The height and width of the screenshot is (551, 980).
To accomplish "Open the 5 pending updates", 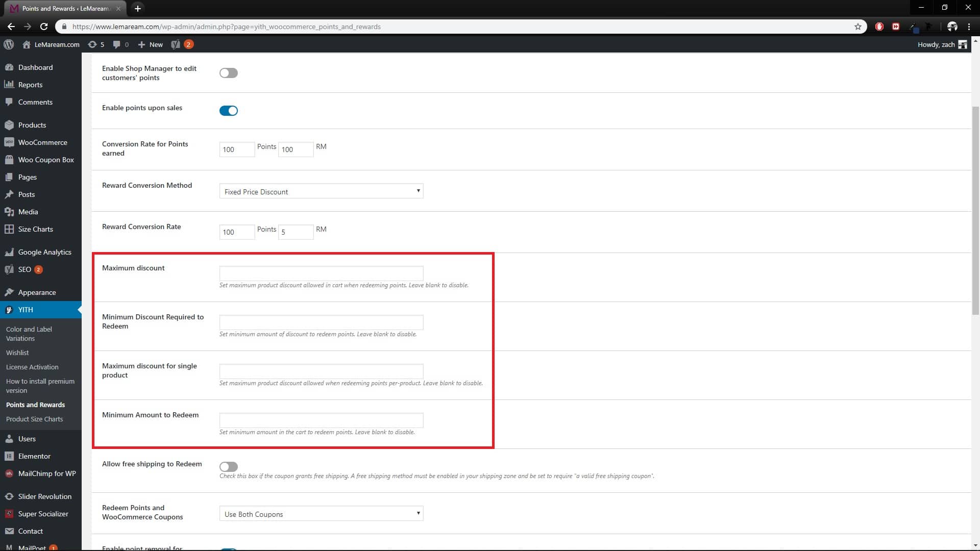I will [96, 44].
